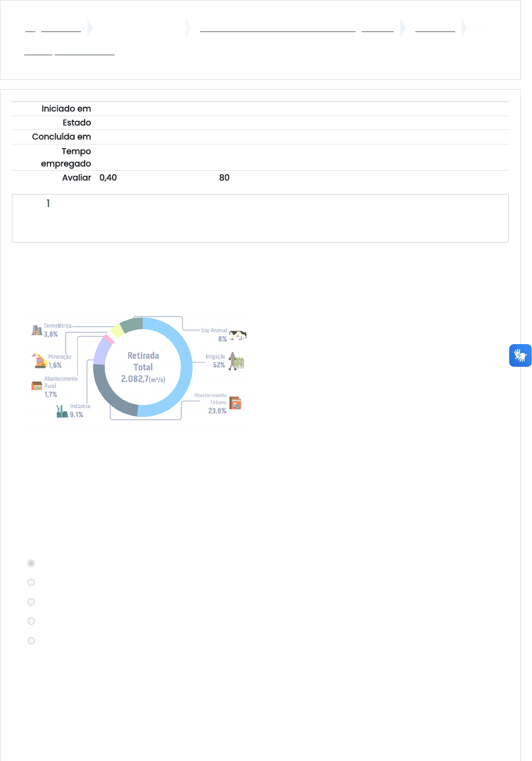Click the Mineração excavator icon
The height and width of the screenshot is (761, 532).
click(39, 361)
